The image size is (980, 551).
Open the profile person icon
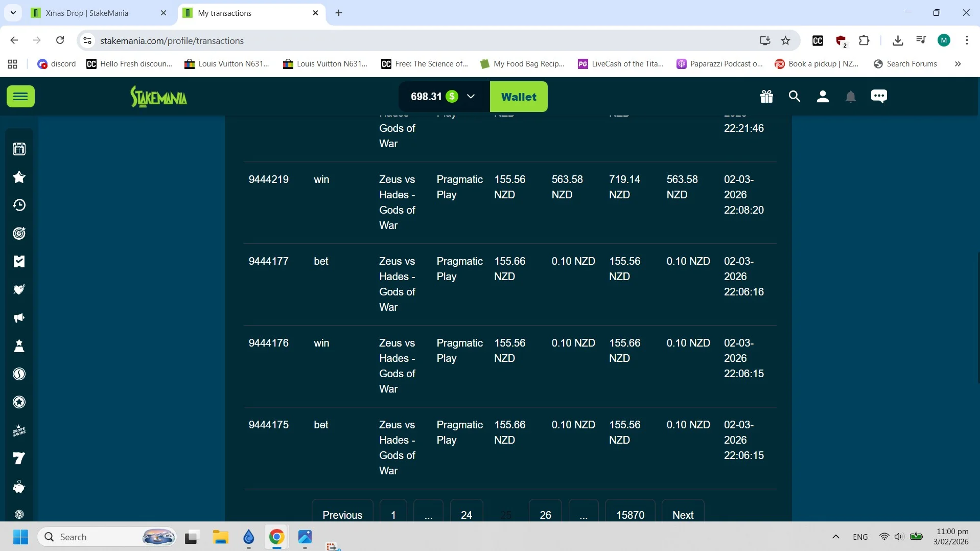(823, 96)
